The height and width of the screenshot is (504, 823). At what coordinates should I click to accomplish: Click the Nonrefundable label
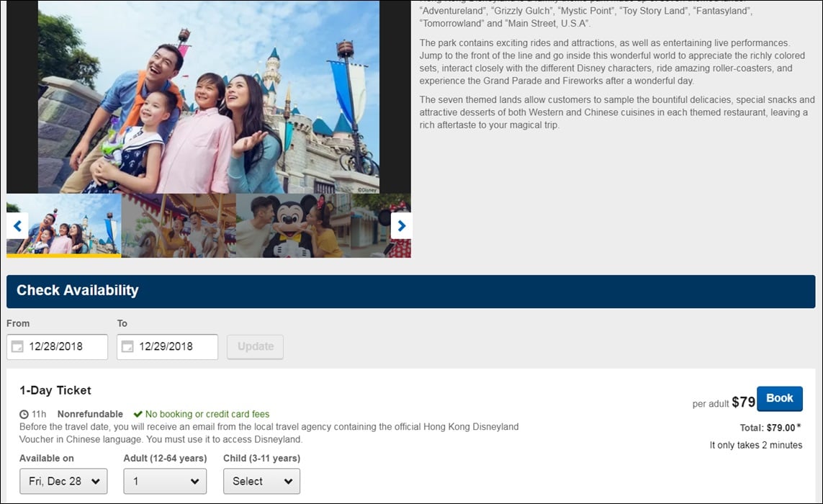pyautogui.click(x=90, y=414)
